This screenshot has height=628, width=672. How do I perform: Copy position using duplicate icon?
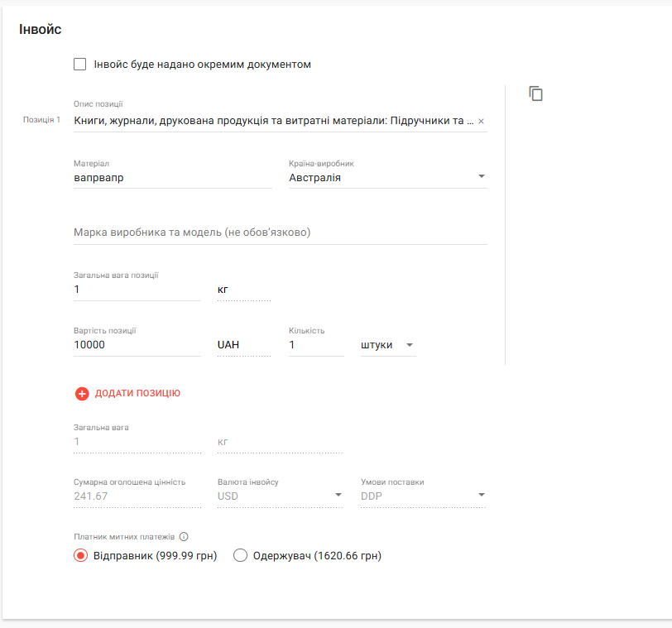(535, 93)
